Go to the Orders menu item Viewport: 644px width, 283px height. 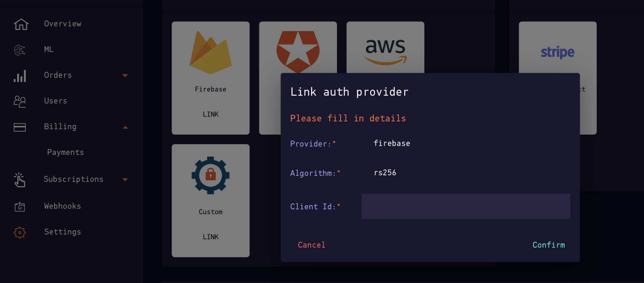[x=58, y=75]
